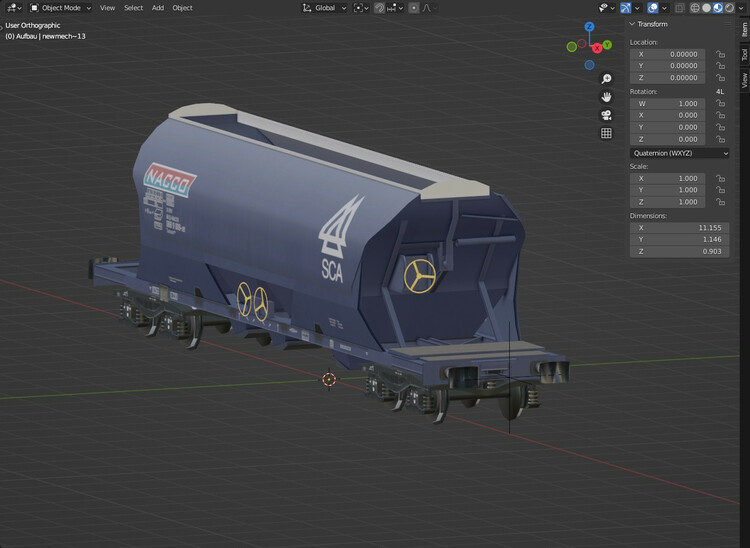Click the Dimensions X field 11.155
Viewport: 750px width, 548px height.
click(x=679, y=228)
